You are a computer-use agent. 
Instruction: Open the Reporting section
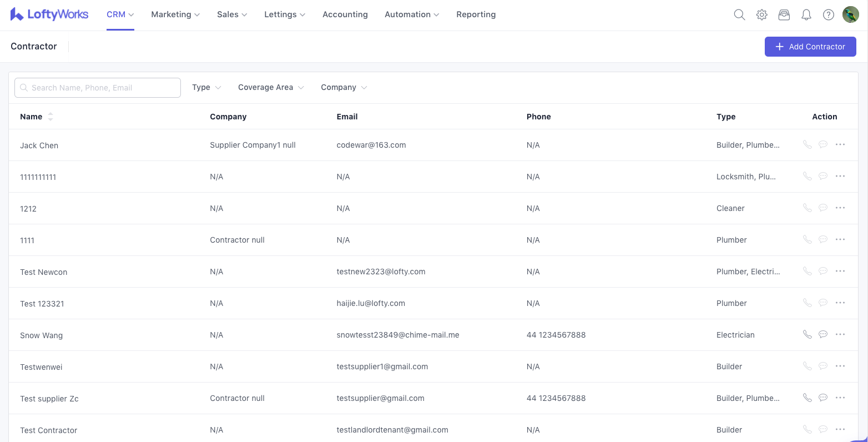[x=476, y=15]
